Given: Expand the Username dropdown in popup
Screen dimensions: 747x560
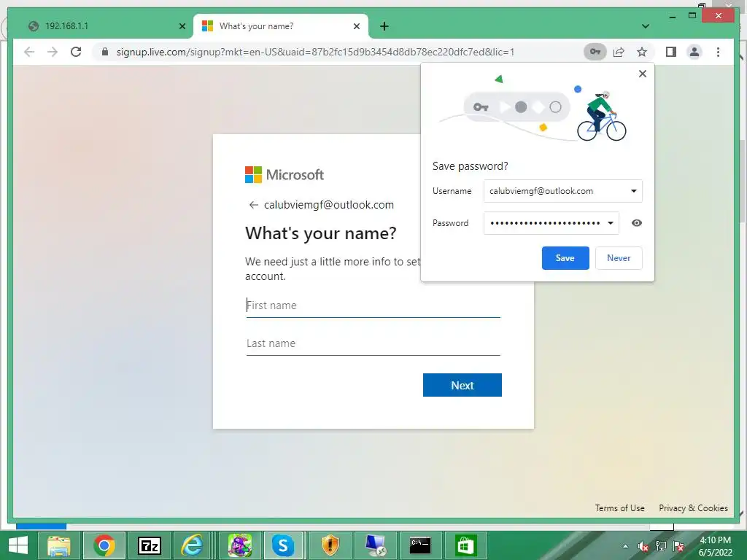Looking at the screenshot, I should click(634, 191).
